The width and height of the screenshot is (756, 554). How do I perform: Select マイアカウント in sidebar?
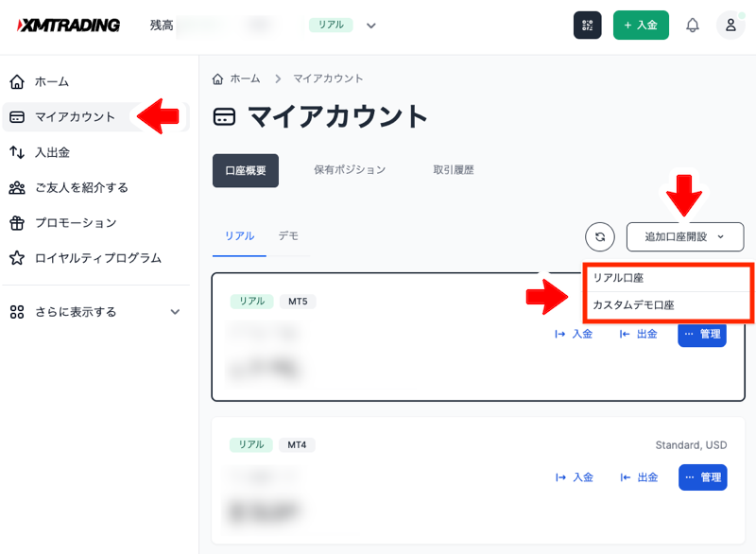[x=96, y=116]
